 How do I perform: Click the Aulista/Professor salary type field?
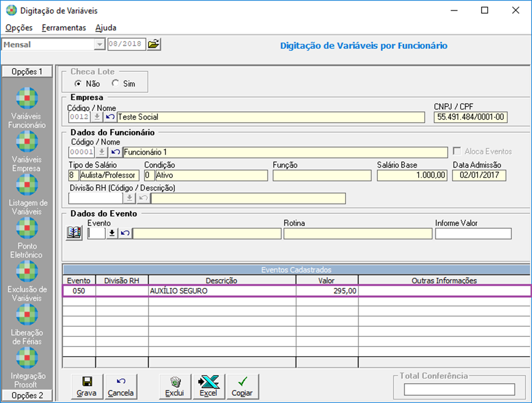tap(109, 175)
